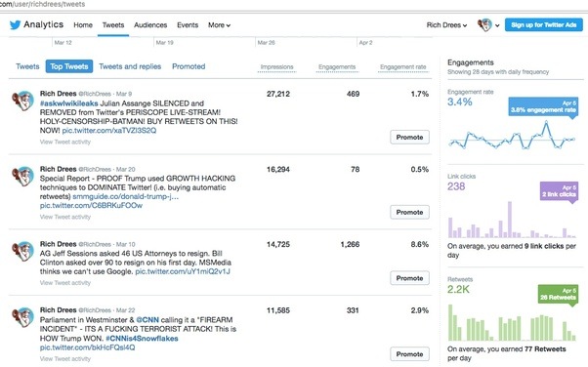This screenshot has width=588, height=367.
Task: Click the Mar 19 timeline date marker
Action: (x=165, y=42)
